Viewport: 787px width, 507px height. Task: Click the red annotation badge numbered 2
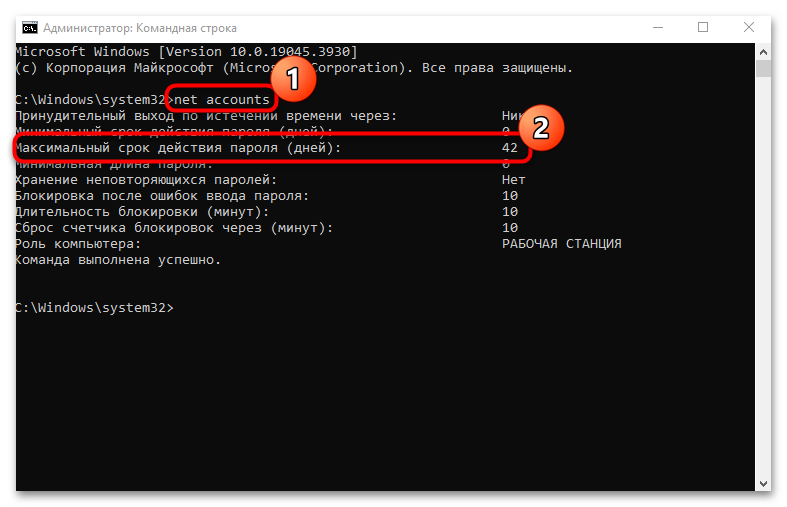539,127
